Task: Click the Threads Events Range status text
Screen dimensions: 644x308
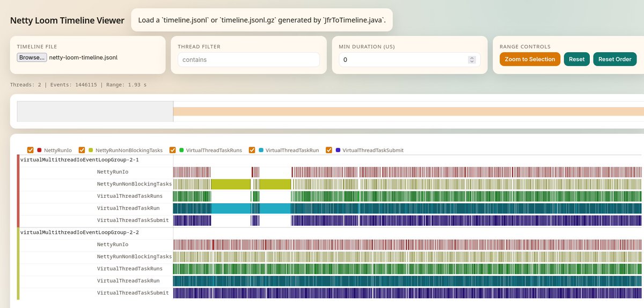Action: (x=78, y=84)
